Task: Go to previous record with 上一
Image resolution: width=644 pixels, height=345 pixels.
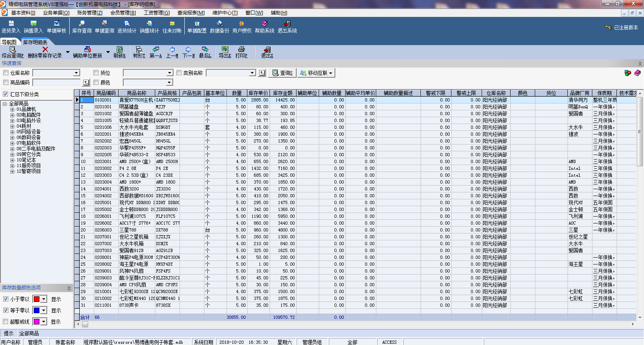Action: click(172, 52)
